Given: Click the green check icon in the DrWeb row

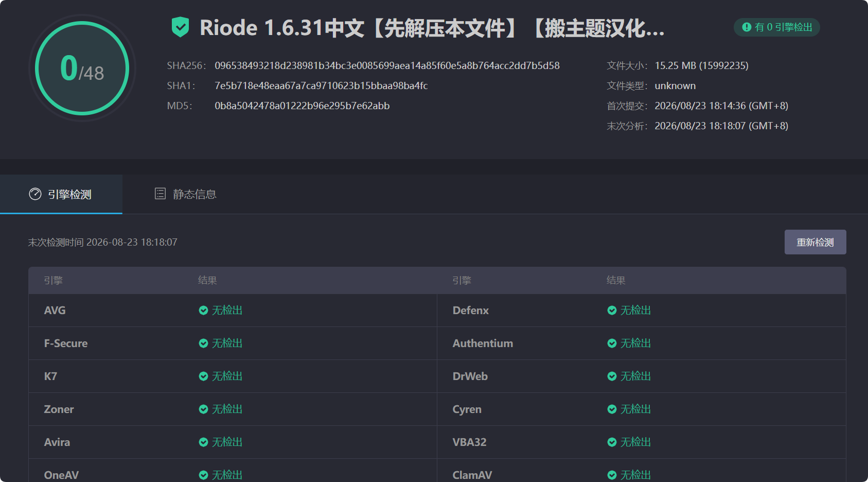Looking at the screenshot, I should pos(612,376).
